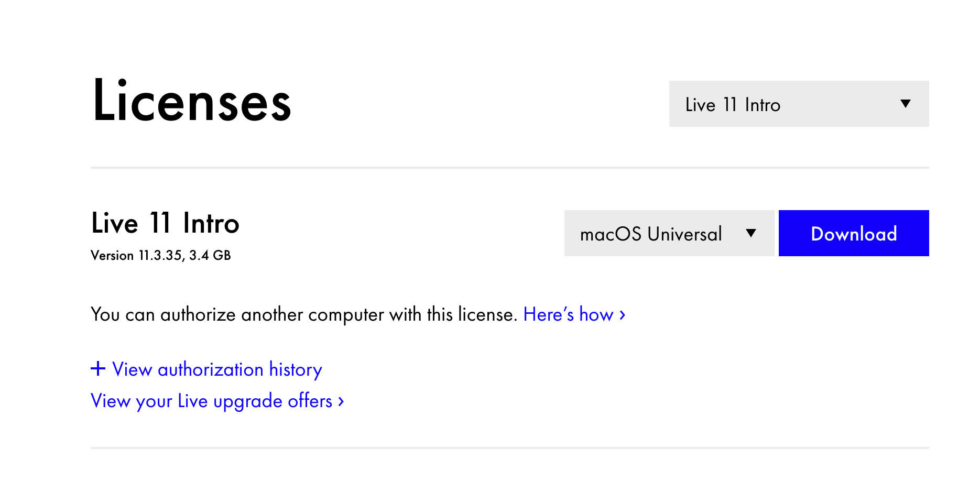Image resolution: width=980 pixels, height=481 pixels.
Task: Open the Here's how authorization link
Action: [574, 314]
